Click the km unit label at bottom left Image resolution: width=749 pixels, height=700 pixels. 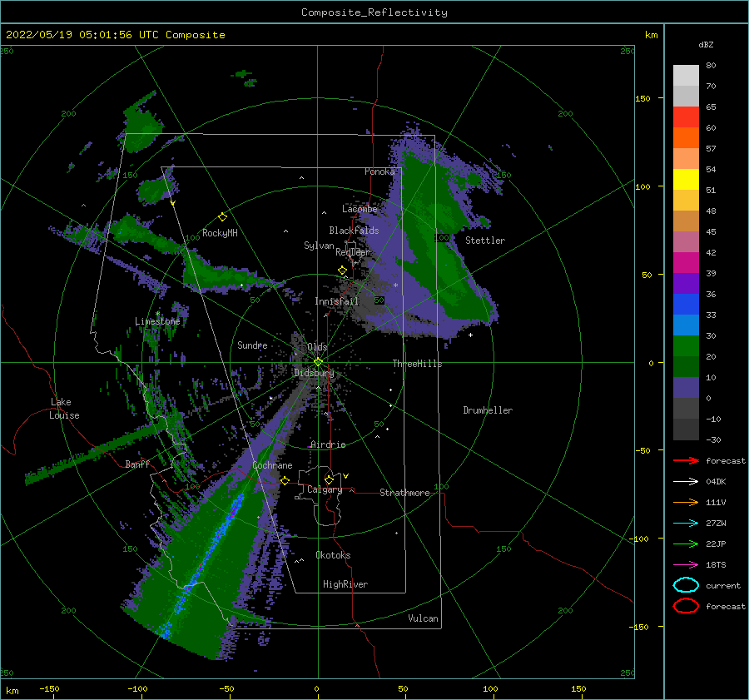click(12, 691)
